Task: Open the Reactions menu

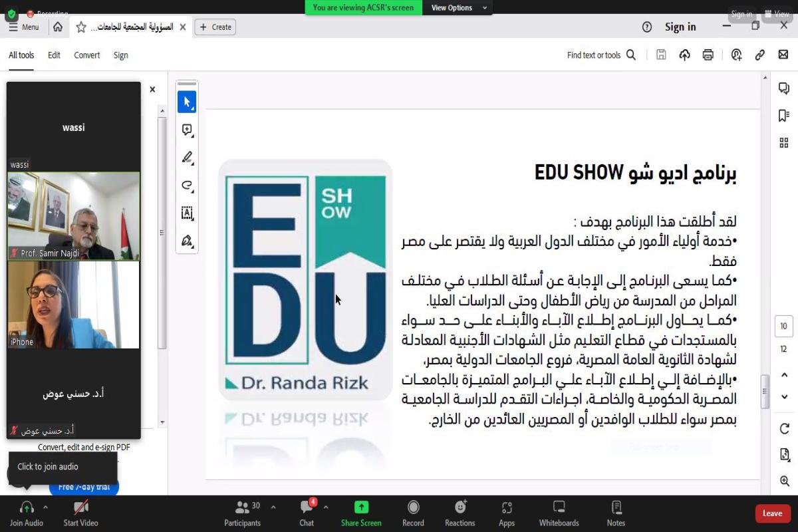Action: click(x=460, y=513)
